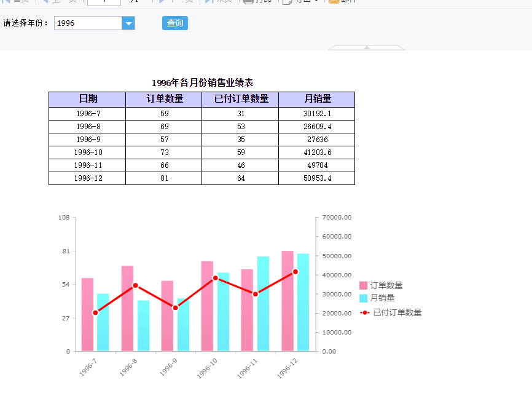The width and height of the screenshot is (532, 412).
Task: Open the year selection dropdown arrow
Action: point(128,23)
